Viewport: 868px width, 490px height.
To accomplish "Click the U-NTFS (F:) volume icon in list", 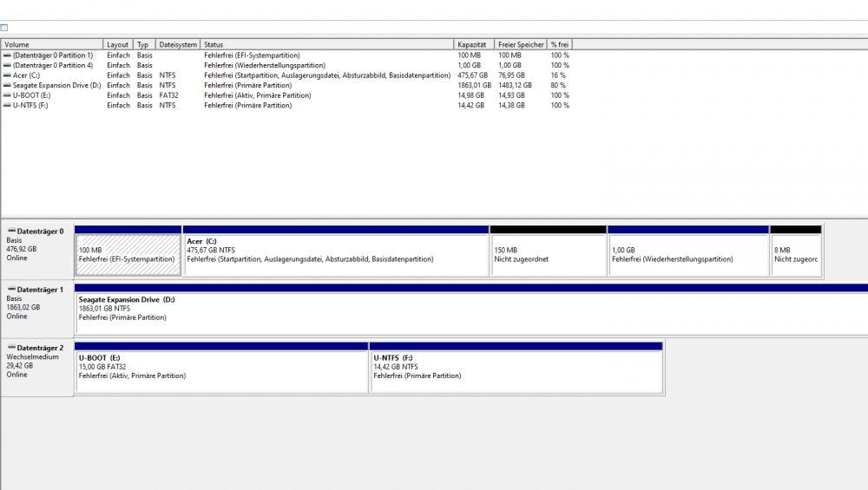I will point(8,106).
